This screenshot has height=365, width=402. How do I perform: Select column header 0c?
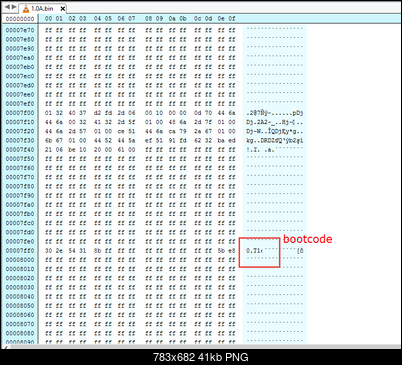(198, 19)
